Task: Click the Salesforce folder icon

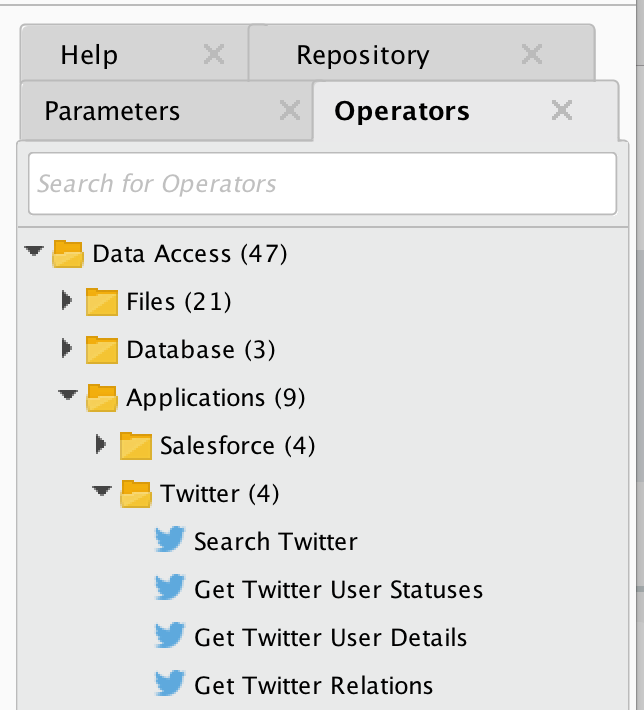Action: (x=136, y=446)
